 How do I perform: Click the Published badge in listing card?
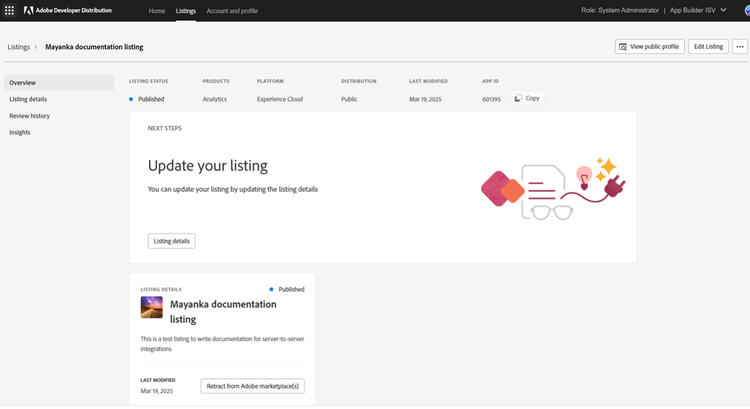pos(287,289)
